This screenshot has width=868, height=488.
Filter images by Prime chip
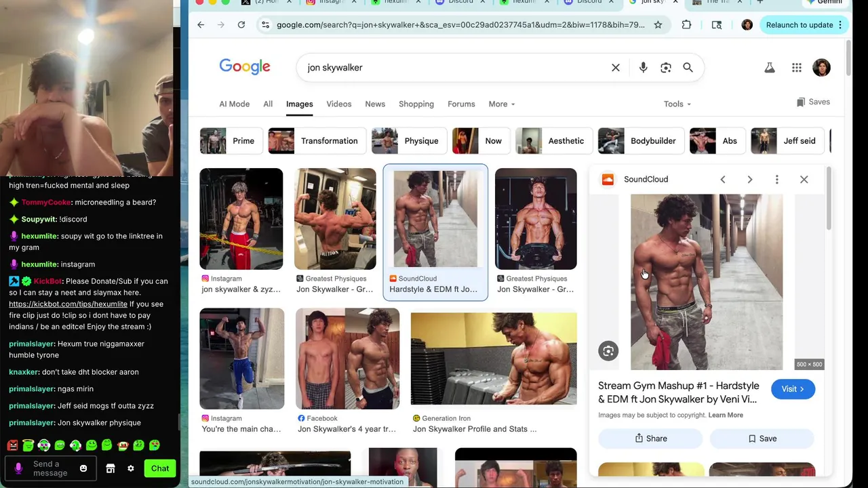click(231, 141)
